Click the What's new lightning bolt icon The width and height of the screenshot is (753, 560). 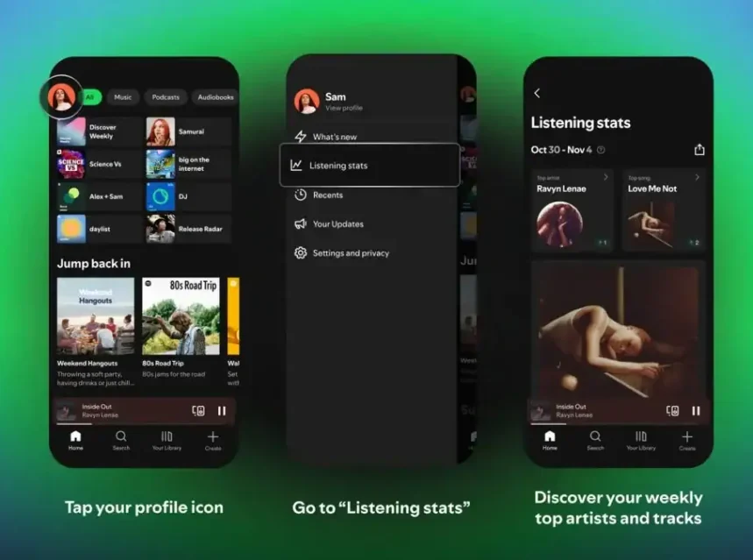(x=301, y=137)
